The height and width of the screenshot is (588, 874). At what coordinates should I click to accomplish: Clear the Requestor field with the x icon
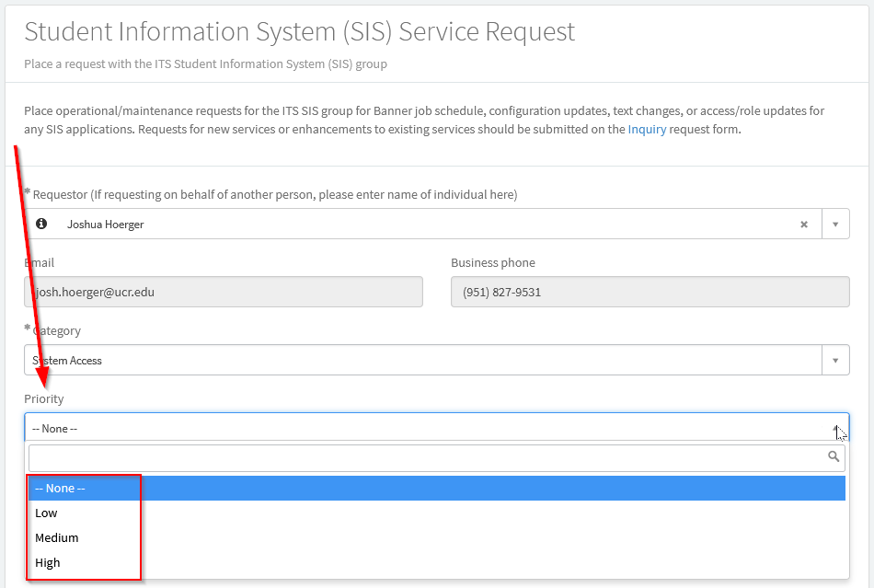pos(803,224)
